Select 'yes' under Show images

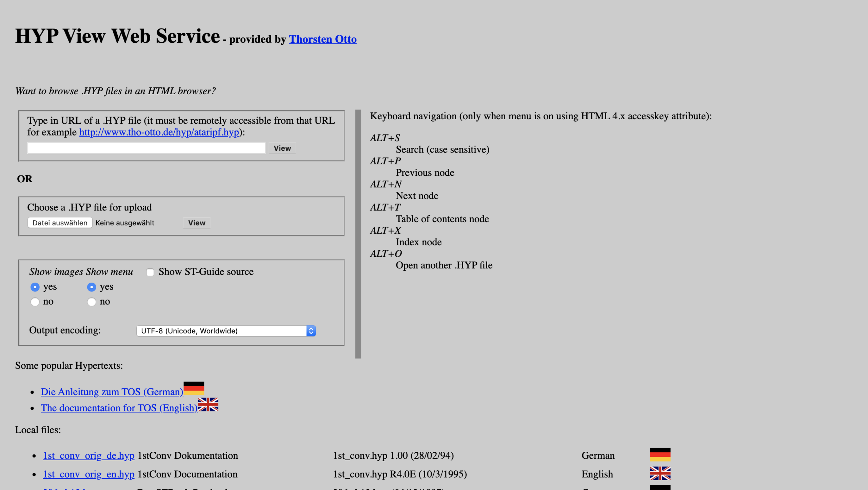click(35, 287)
